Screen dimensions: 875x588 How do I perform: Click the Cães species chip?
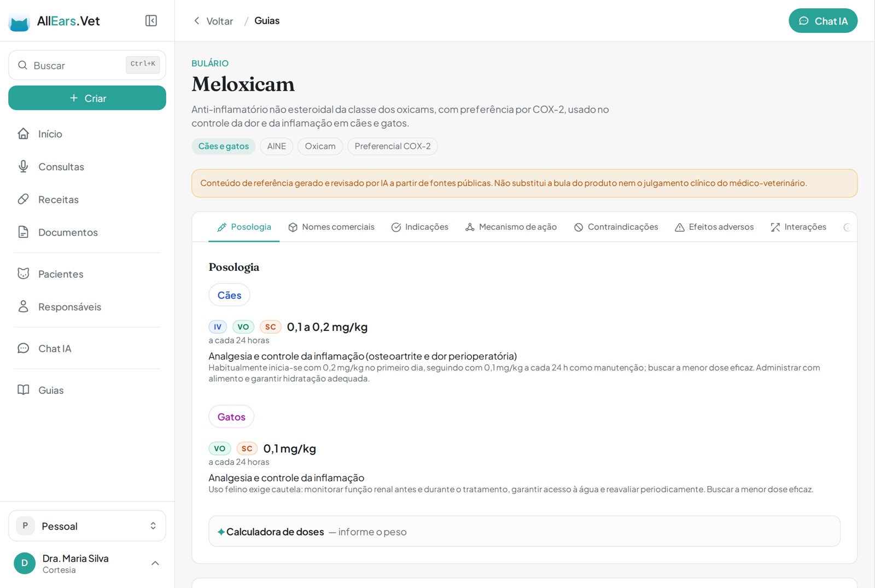(229, 295)
